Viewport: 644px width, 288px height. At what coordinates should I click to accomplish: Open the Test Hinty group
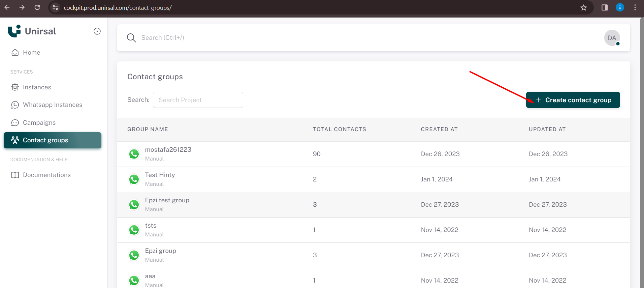pos(160,175)
